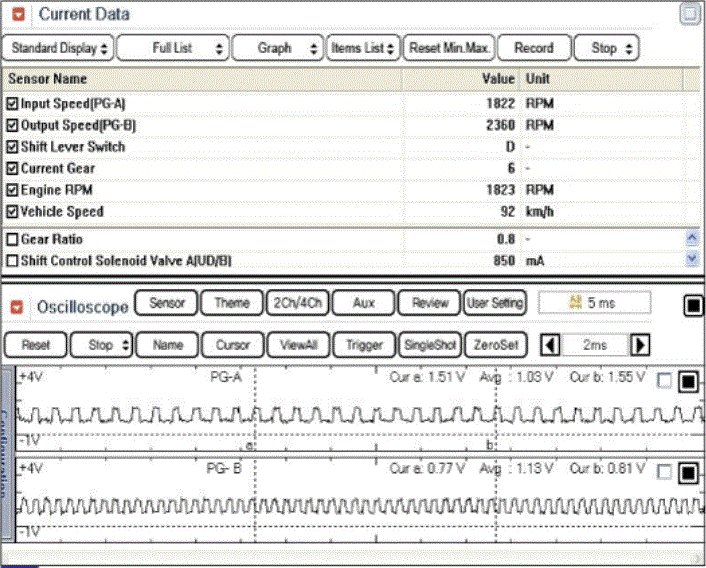Enable the Gear Ratio checkbox

(x=12, y=240)
